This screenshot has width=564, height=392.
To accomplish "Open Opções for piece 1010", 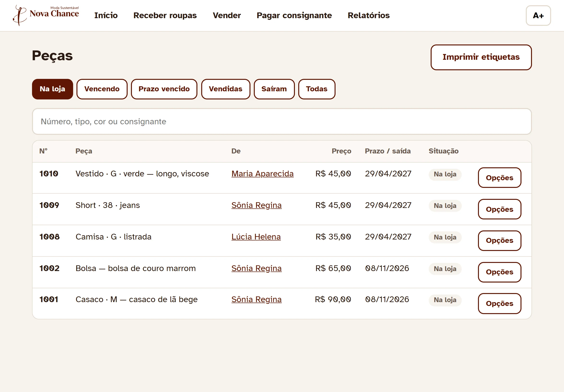I will [499, 178].
